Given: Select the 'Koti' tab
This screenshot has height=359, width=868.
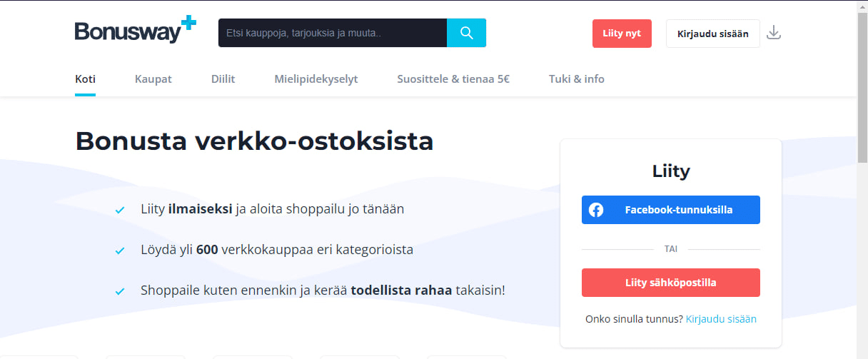Looking at the screenshot, I should [x=85, y=79].
